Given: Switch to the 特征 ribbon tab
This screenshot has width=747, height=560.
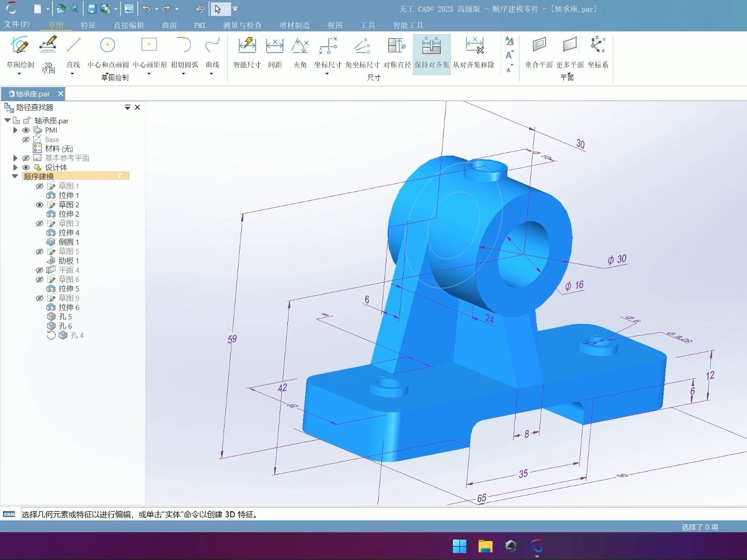Looking at the screenshot, I should pos(88,25).
